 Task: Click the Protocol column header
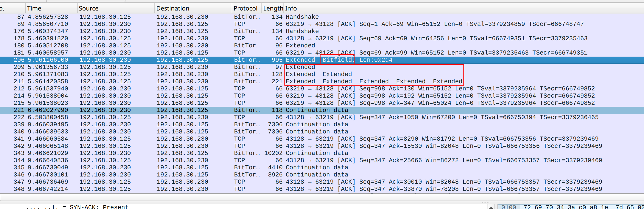click(x=245, y=8)
